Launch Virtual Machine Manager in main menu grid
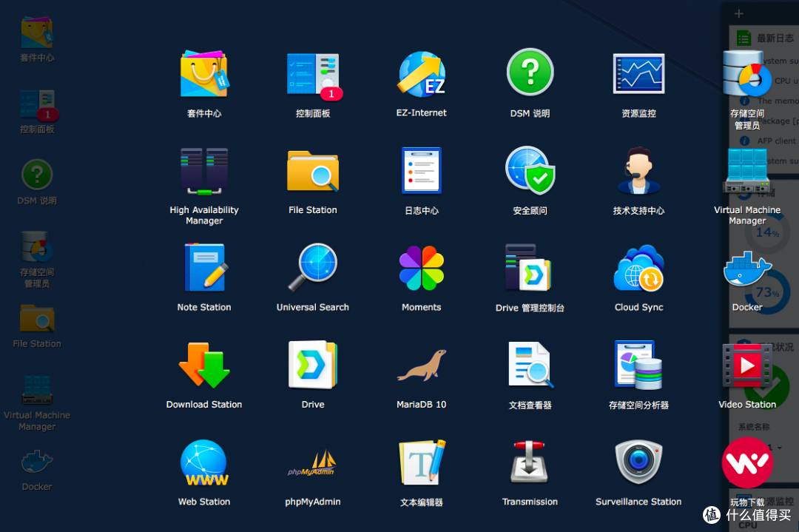Screen dimensions: 799x532 [747, 171]
